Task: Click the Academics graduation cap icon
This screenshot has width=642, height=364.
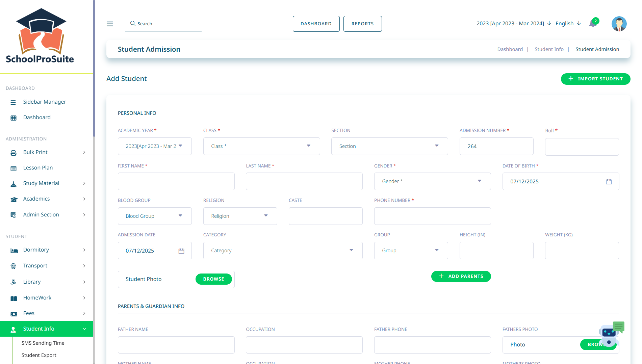Action: point(13,199)
